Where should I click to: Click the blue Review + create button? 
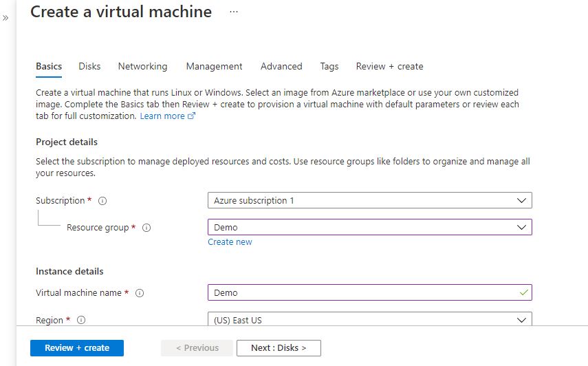[x=77, y=348]
